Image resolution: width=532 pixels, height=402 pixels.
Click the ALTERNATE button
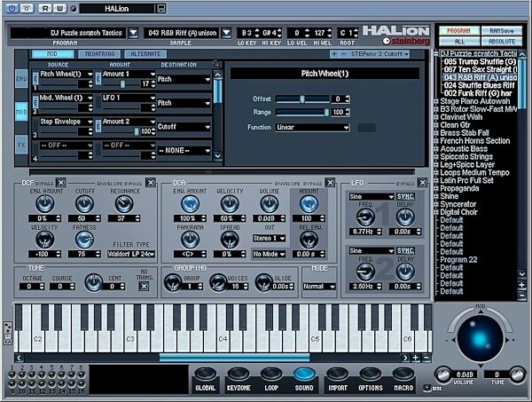(x=145, y=54)
